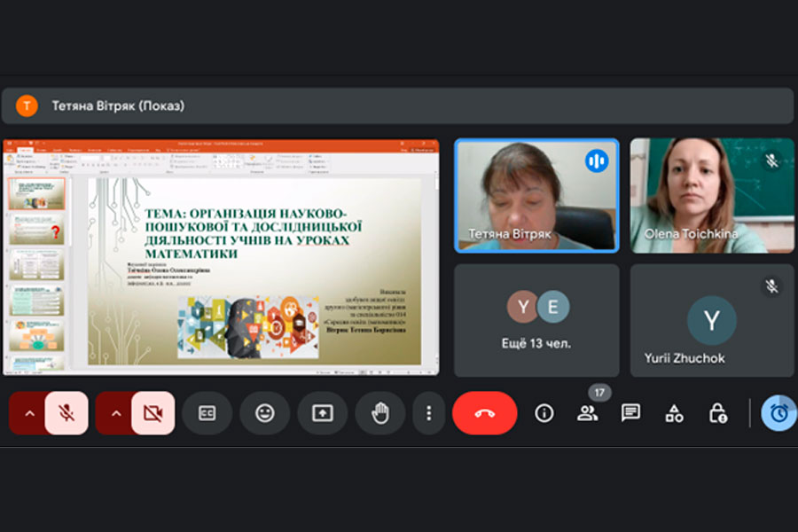This screenshot has width=798, height=532.
Task: Open more options three-dot menu
Action: pos(428,413)
